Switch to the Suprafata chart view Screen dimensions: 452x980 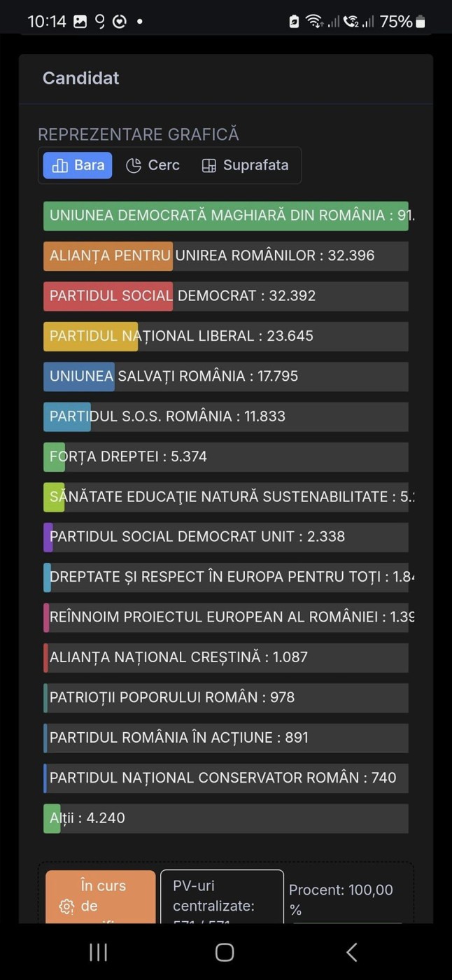(246, 166)
